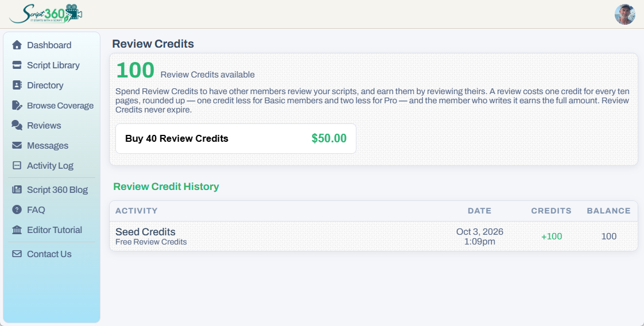Click the $50.00 price

point(329,138)
